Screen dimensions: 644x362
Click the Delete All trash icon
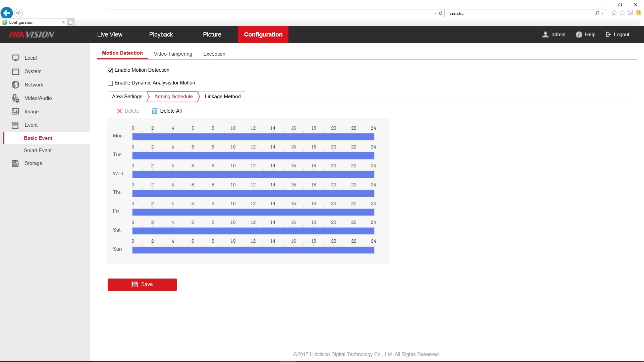(155, 111)
